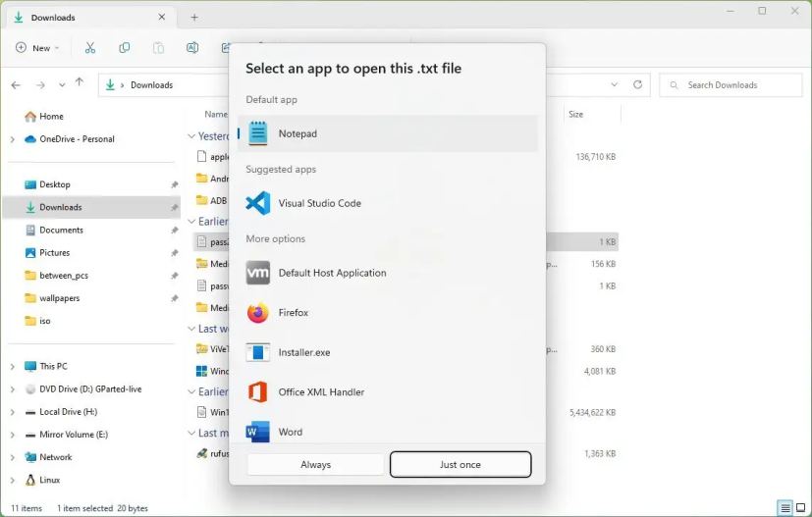Click the Copy icon in toolbar
Viewport: 812px width, 517px height.
(x=124, y=47)
